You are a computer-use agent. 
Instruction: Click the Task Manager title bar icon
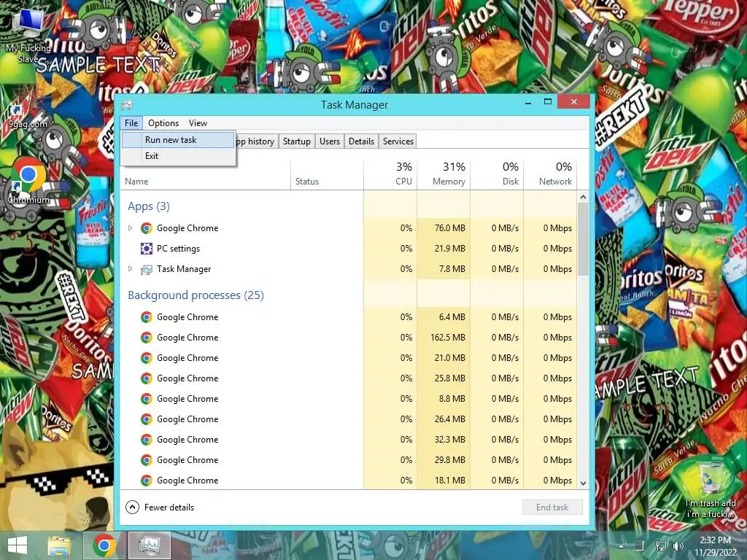click(127, 105)
